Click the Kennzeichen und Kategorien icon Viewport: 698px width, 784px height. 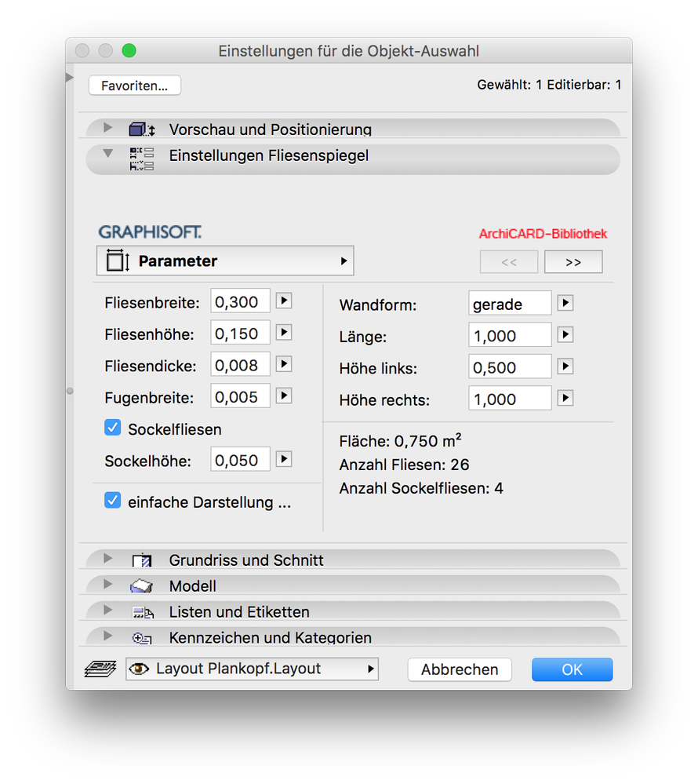tap(142, 639)
